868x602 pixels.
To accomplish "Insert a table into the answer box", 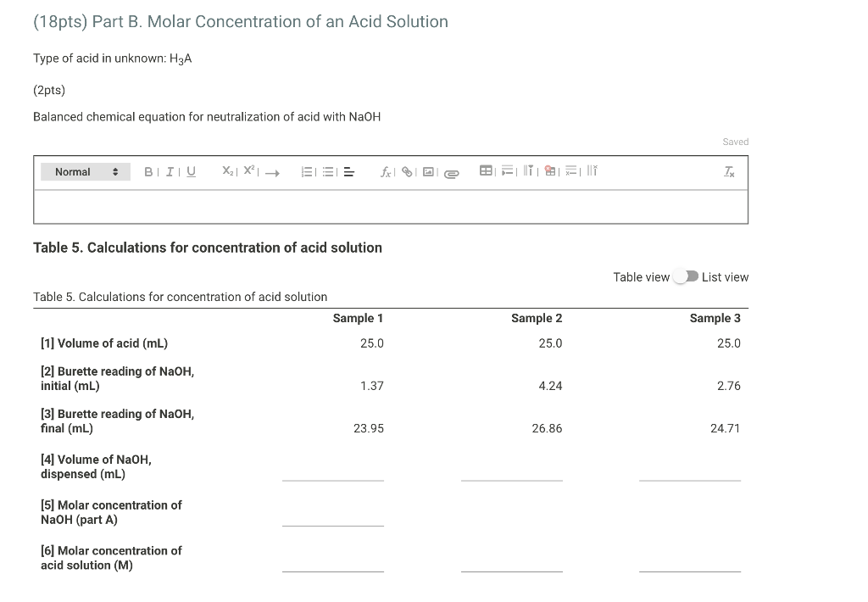I will point(486,170).
